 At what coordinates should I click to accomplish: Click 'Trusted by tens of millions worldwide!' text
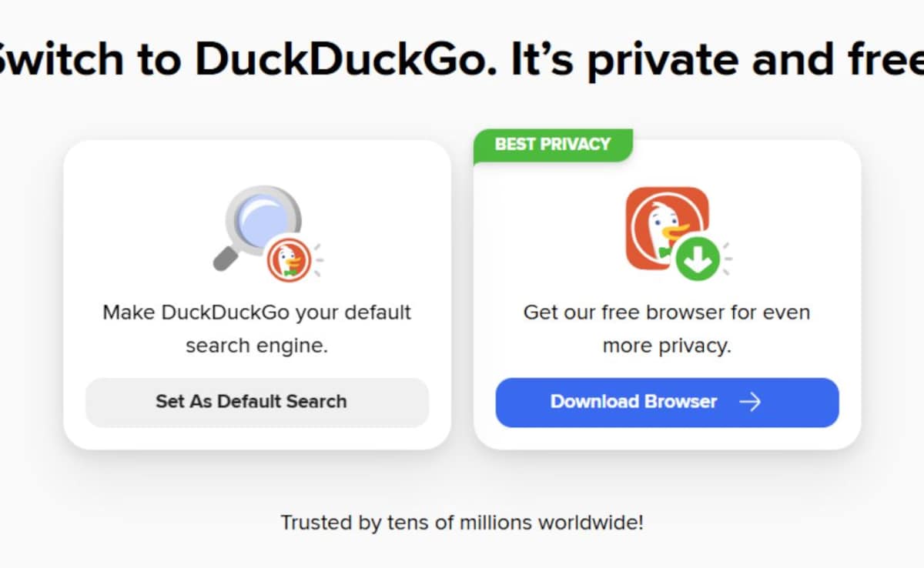point(462,523)
